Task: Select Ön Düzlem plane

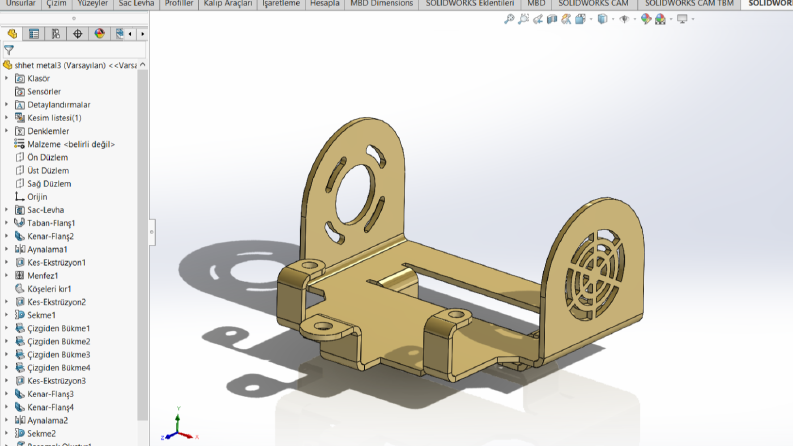Action: [48, 157]
